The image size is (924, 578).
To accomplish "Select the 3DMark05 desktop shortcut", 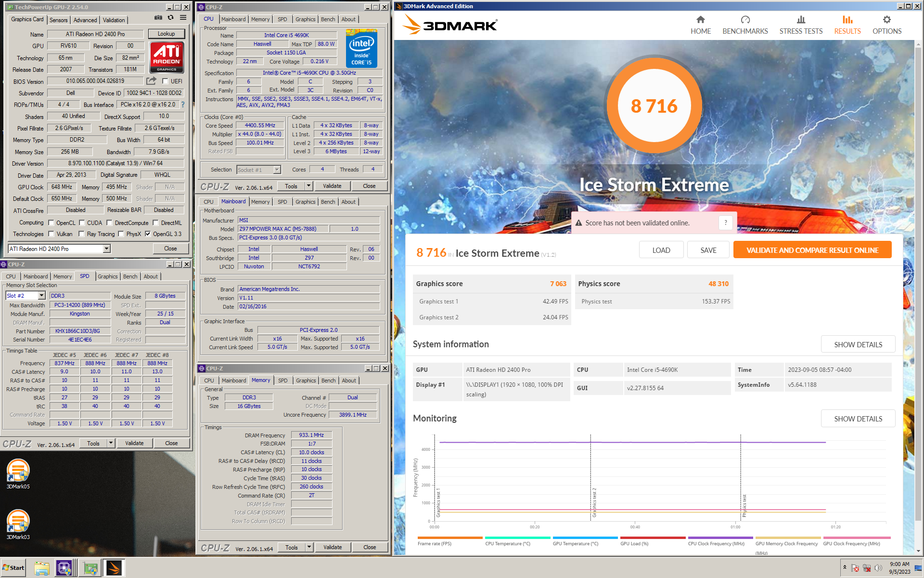I will [18, 474].
